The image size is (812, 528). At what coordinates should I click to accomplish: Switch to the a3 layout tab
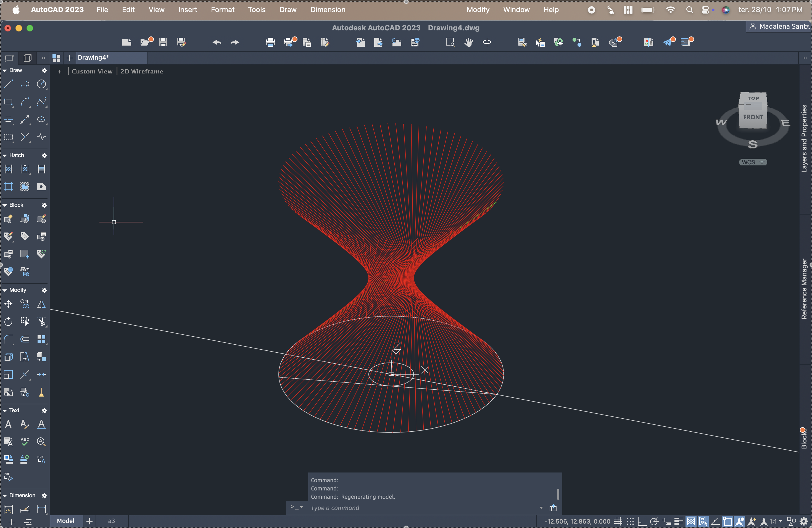click(112, 521)
